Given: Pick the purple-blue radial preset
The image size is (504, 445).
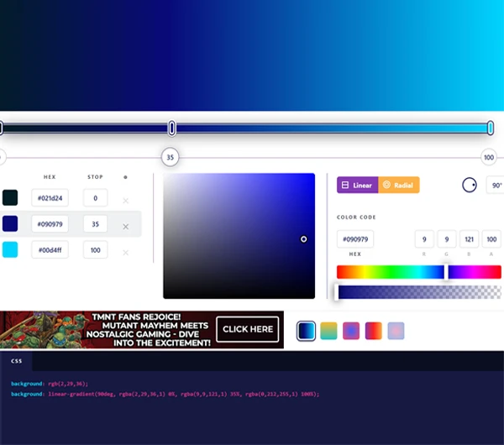Looking at the screenshot, I should [x=351, y=331].
